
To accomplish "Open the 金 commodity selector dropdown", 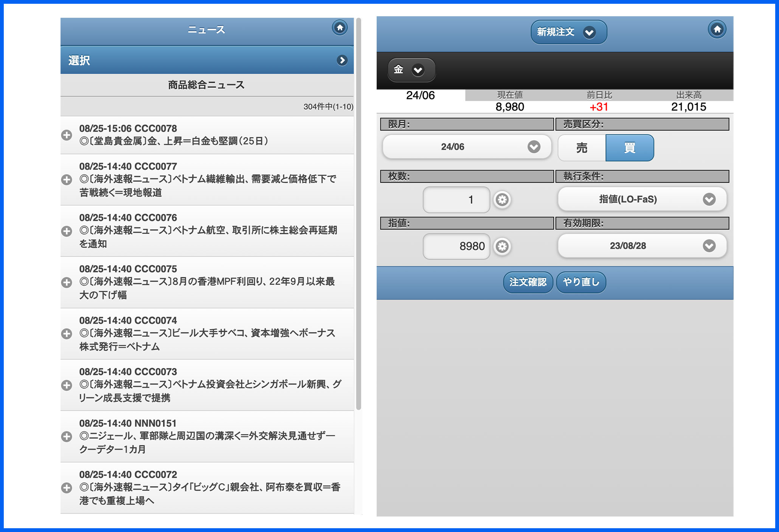I will pyautogui.click(x=411, y=70).
